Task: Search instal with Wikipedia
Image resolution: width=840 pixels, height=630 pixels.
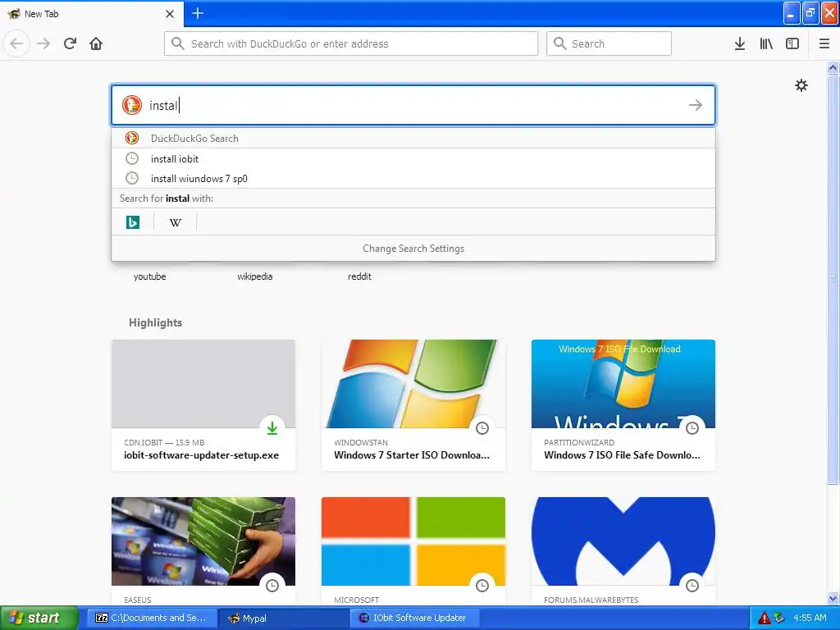Action: 176,221
